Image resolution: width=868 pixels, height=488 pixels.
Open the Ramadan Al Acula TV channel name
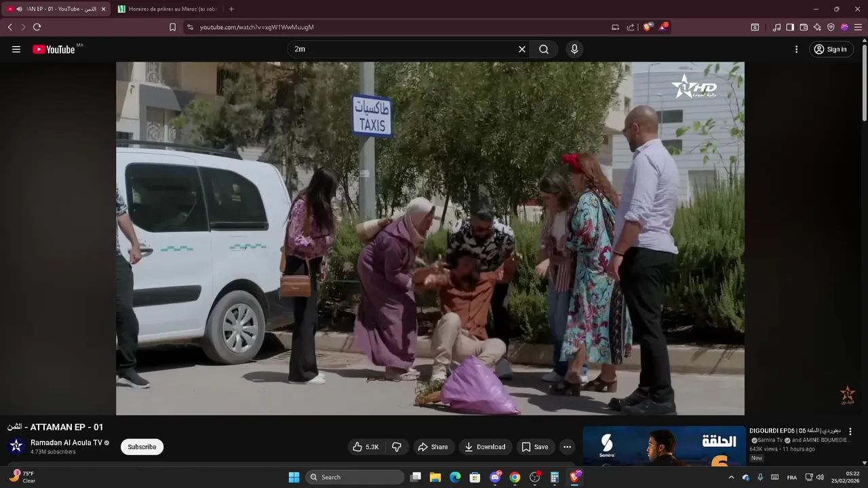(x=66, y=443)
